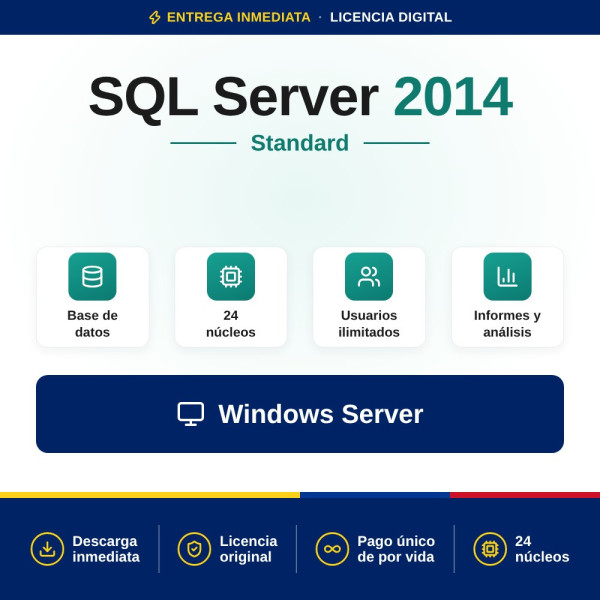600x600 pixels.
Task: Click the 'LICENCIA DIGITAL' text
Action: (x=391, y=17)
